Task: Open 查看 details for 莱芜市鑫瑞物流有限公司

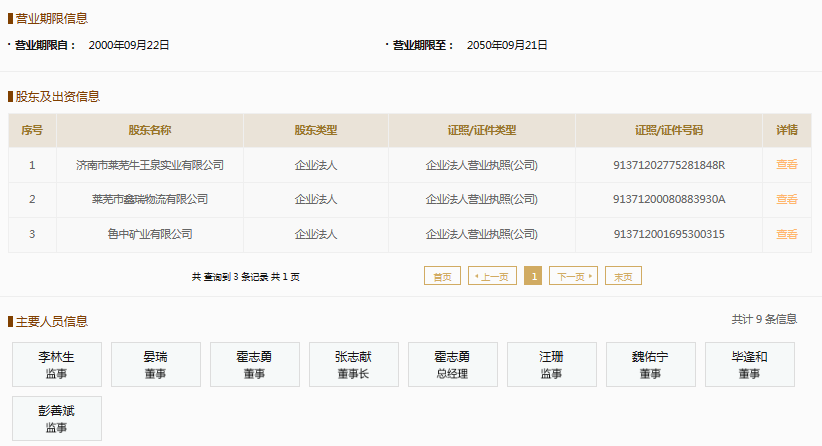Action: click(787, 199)
